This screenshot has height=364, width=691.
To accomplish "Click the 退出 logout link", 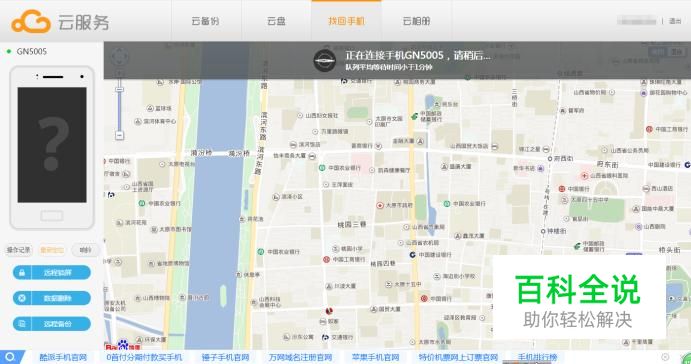I will coord(675,21).
